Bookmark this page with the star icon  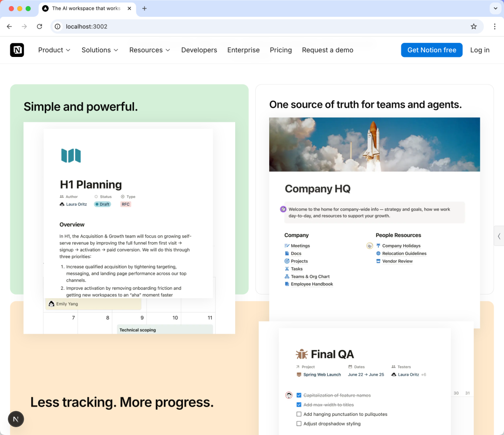pyautogui.click(x=474, y=26)
